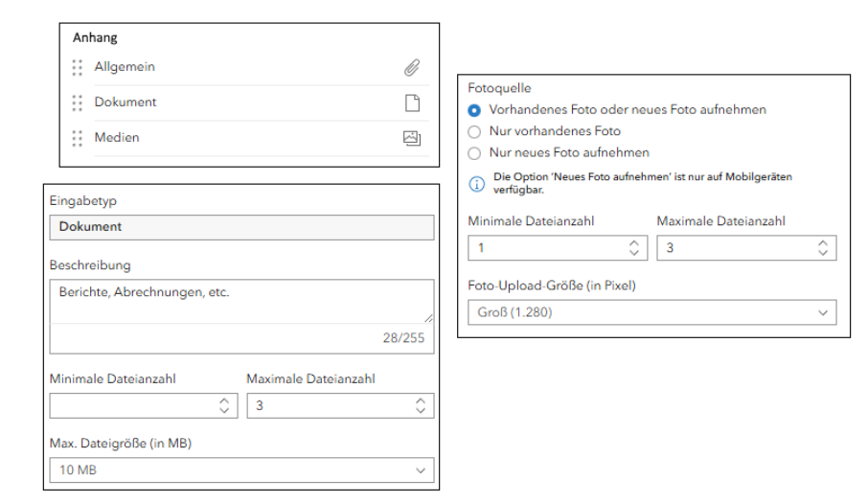868x503 pixels.
Task: Open the Max. Dateigröße 10 MB dropdown
Action: click(242, 469)
